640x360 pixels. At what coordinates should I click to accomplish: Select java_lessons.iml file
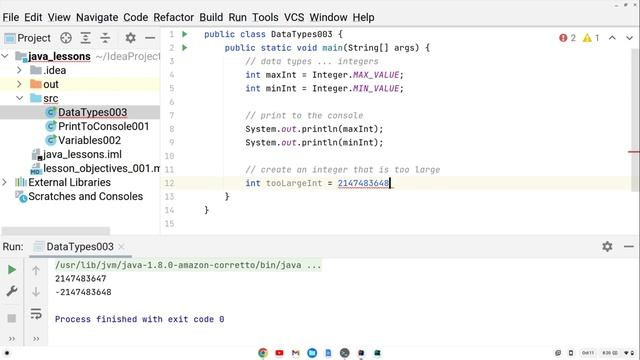click(82, 154)
